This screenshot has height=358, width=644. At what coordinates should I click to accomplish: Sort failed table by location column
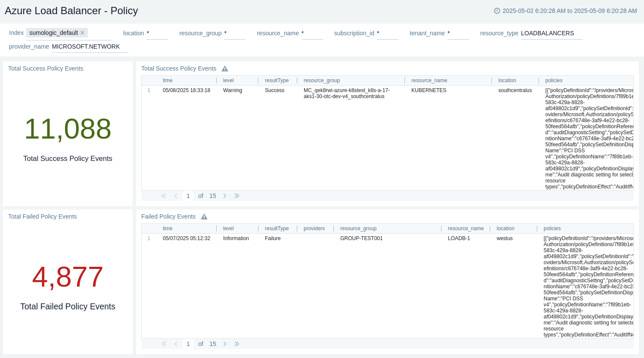pyautogui.click(x=505, y=228)
